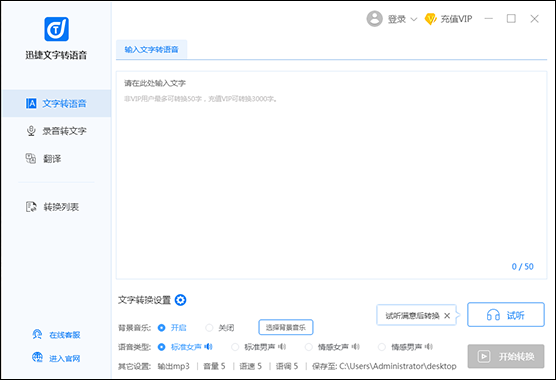Select 关闭 background music radio button

[x=209, y=328]
